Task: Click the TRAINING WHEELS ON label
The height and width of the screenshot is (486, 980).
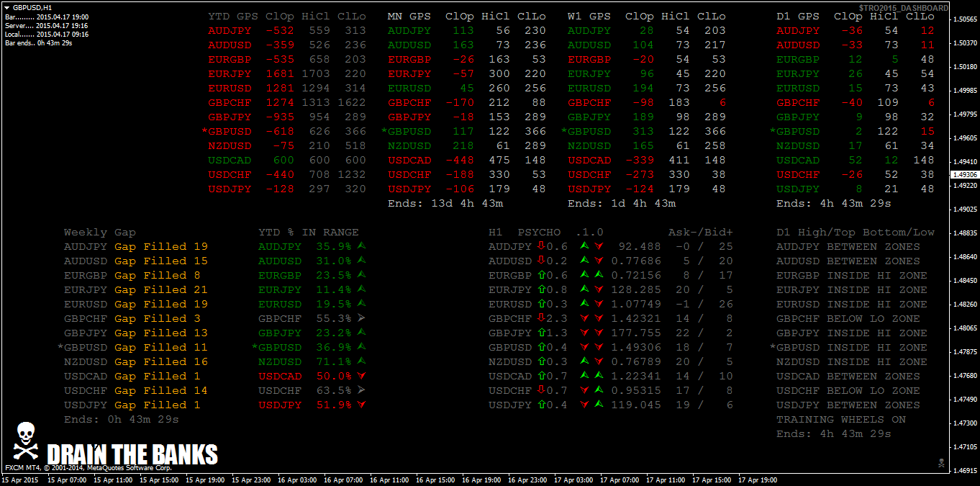Action: coord(841,419)
